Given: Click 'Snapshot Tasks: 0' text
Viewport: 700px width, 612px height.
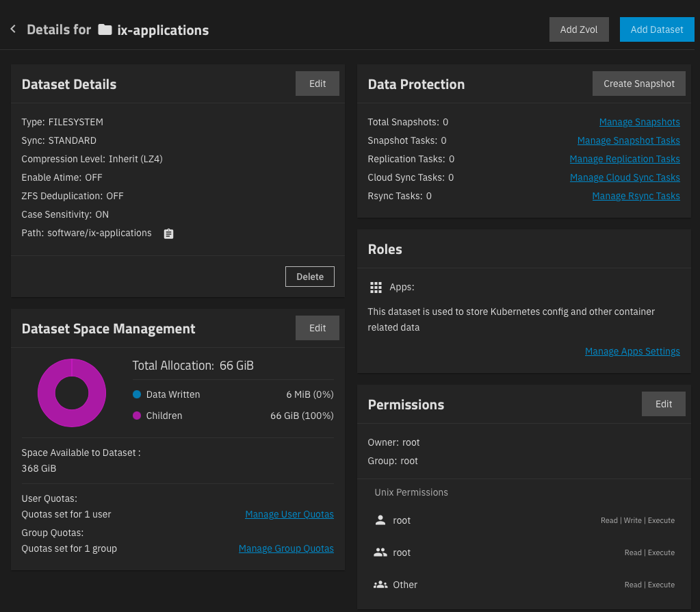Looking at the screenshot, I should click(x=407, y=140).
